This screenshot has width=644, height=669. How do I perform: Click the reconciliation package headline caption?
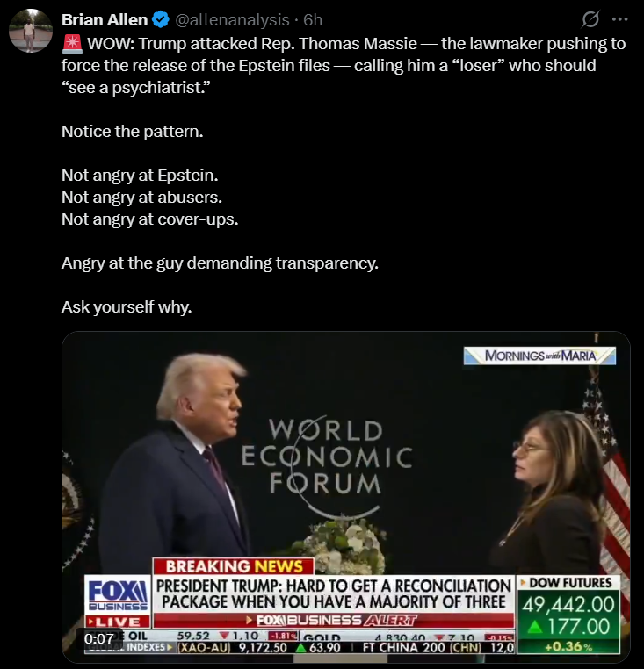click(x=334, y=593)
